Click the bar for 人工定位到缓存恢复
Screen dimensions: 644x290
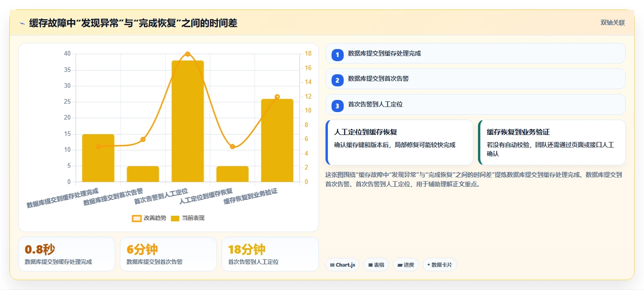pyautogui.click(x=232, y=174)
